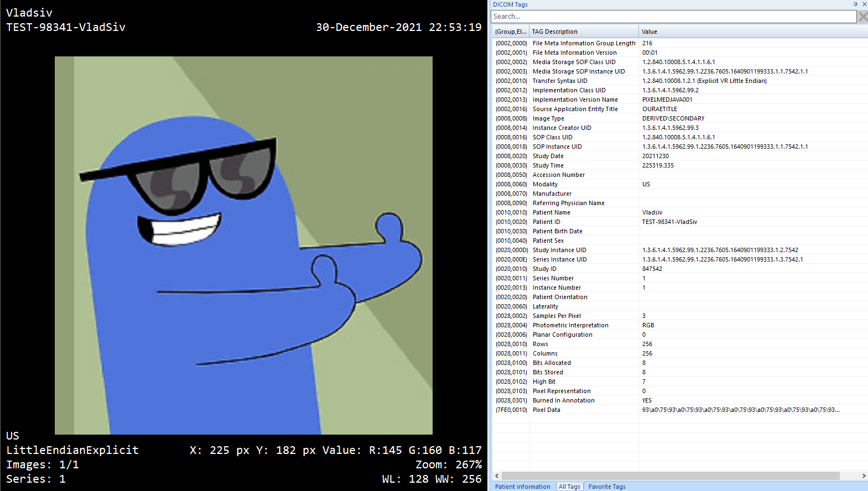The image size is (868, 491).
Task: Select Patient ID value TEST-98341-VladSiv
Action: [669, 222]
